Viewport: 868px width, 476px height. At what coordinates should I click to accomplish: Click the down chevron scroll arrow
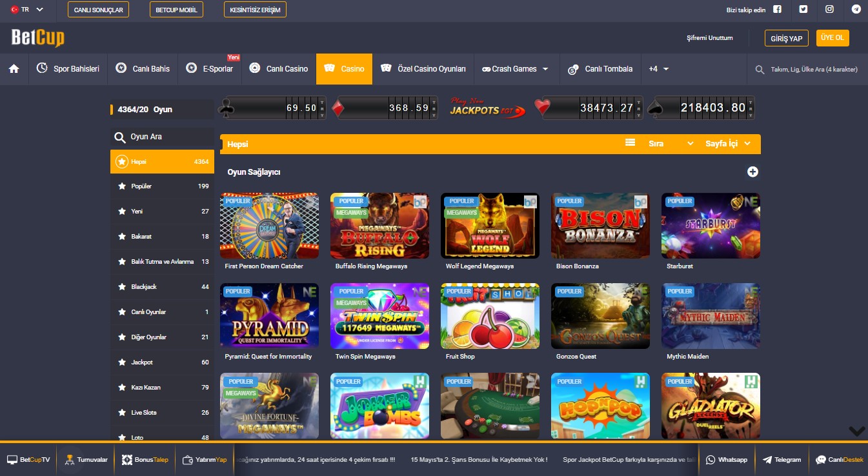[x=856, y=431]
